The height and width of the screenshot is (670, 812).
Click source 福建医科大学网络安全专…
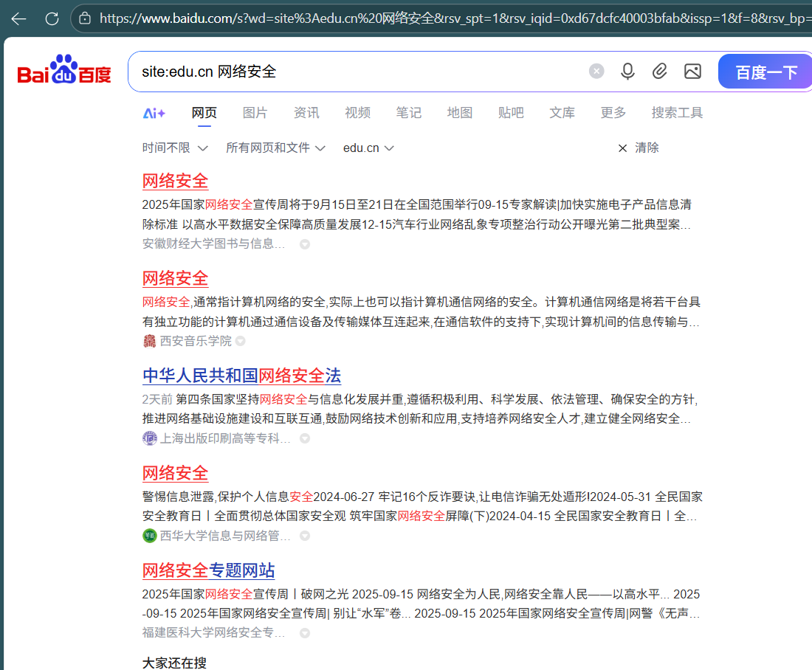point(214,632)
